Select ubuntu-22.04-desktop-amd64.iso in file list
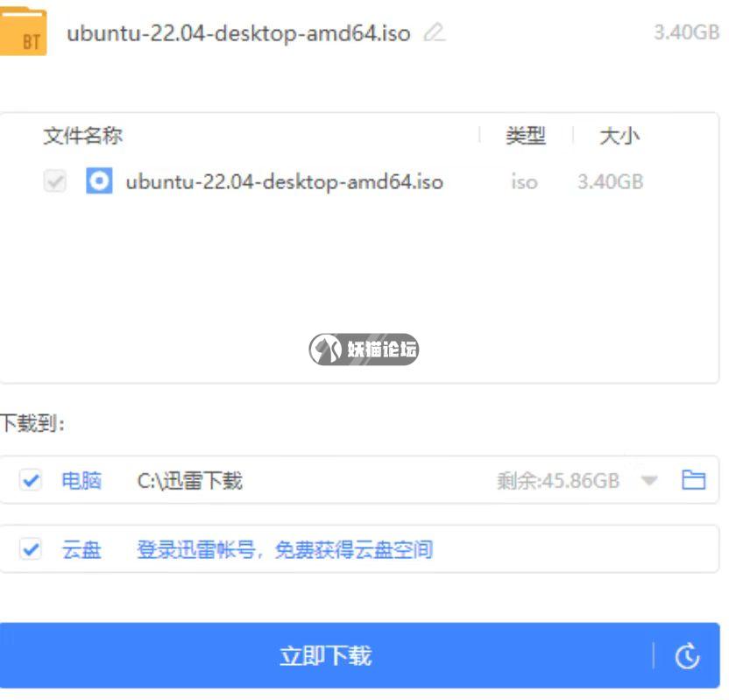This screenshot has height=700, width=729. [x=285, y=181]
